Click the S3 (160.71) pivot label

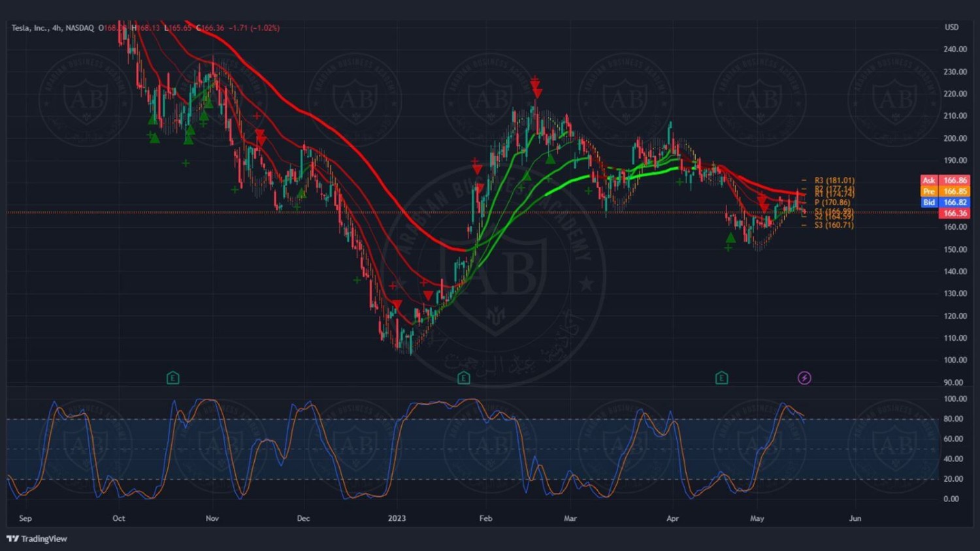pos(834,225)
